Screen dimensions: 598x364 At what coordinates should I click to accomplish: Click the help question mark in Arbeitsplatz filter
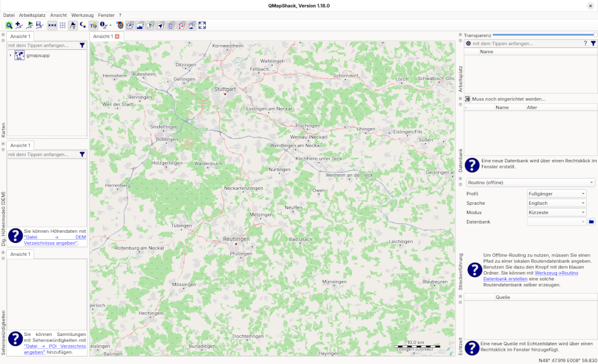click(585, 44)
